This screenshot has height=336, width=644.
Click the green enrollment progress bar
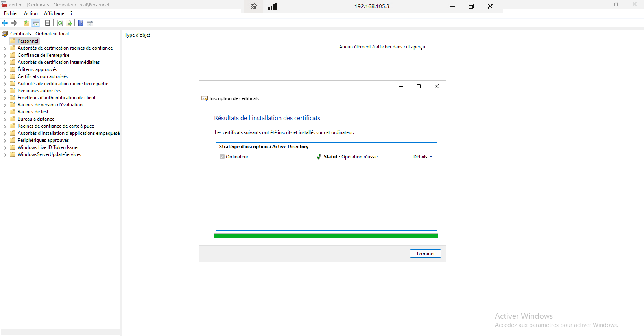point(326,236)
